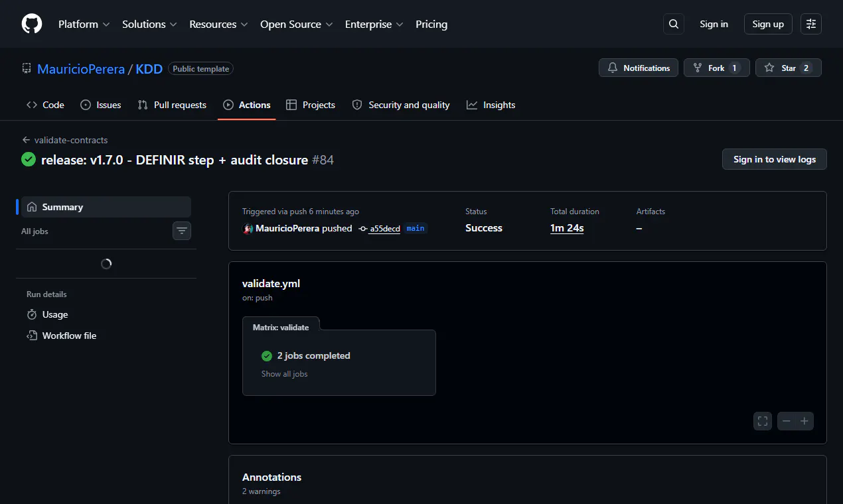
Task: Switch to the Issues tab
Action: [101, 105]
